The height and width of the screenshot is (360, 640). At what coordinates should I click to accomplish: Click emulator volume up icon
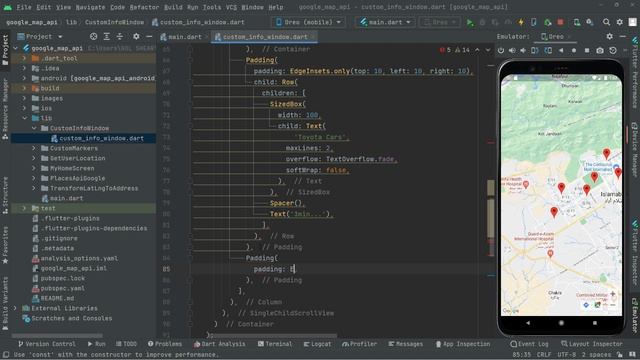click(x=512, y=51)
